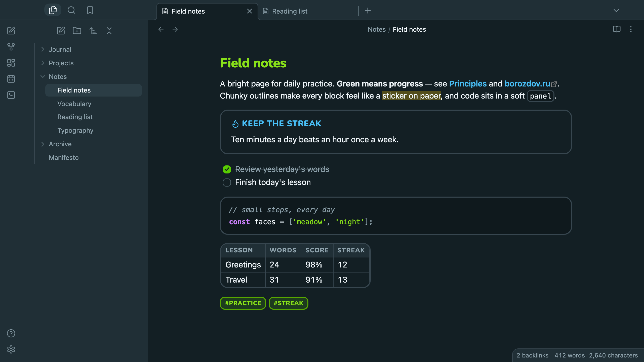
Task: Open the tab list dropdown chevron
Action: pos(616,11)
